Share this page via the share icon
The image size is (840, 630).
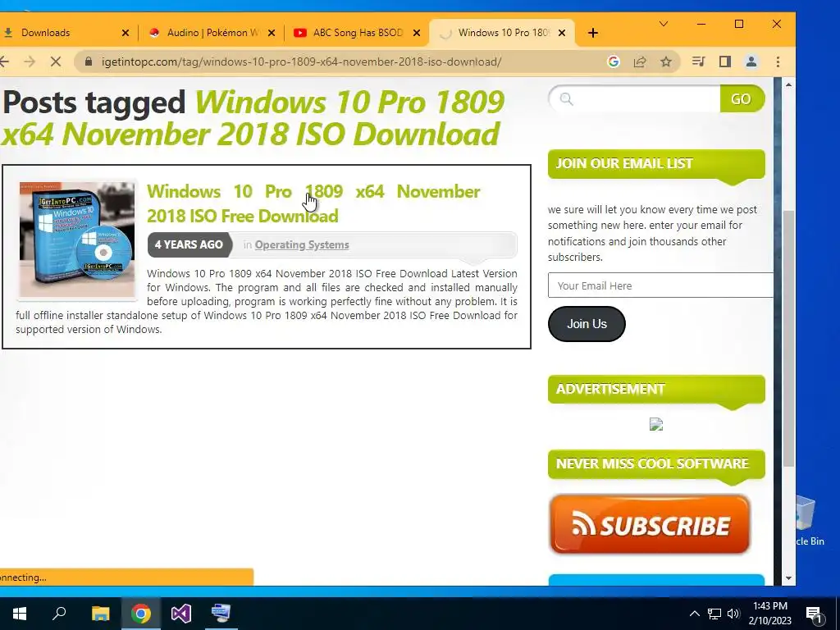(x=640, y=62)
